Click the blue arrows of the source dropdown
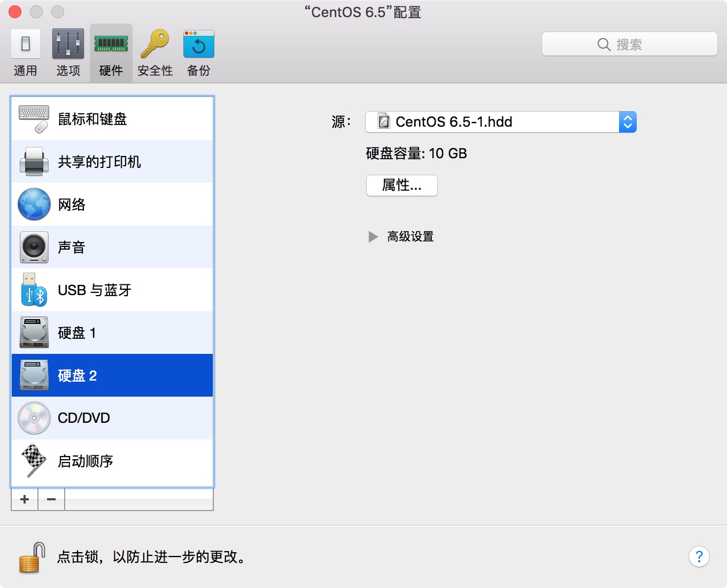The width and height of the screenshot is (727, 588). [628, 122]
